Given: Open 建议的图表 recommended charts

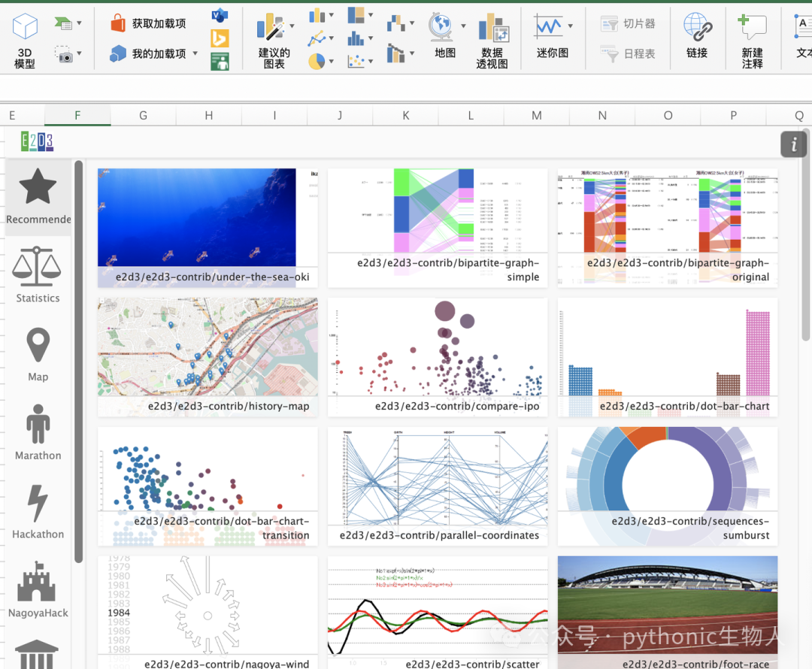Looking at the screenshot, I should point(274,39).
